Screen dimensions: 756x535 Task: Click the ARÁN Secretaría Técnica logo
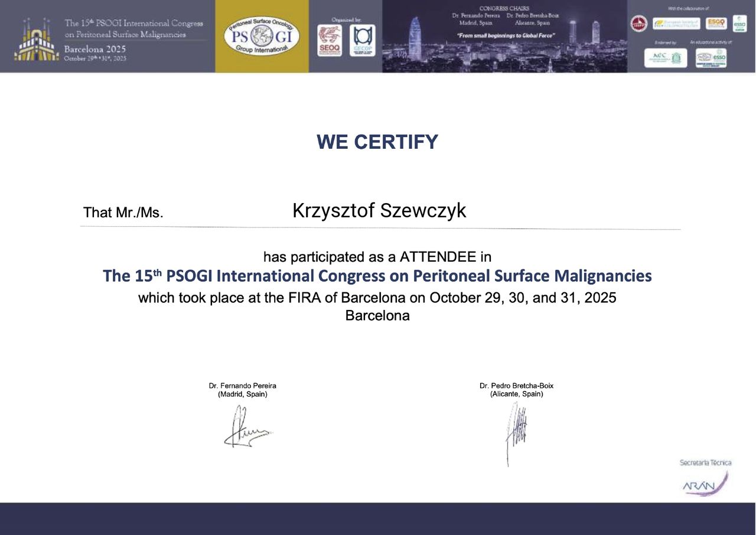(x=705, y=480)
